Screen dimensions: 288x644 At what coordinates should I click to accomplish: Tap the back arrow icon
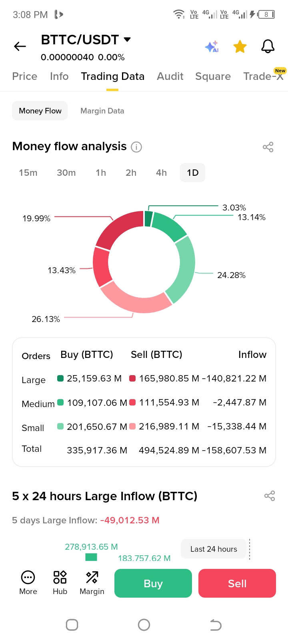tap(20, 47)
